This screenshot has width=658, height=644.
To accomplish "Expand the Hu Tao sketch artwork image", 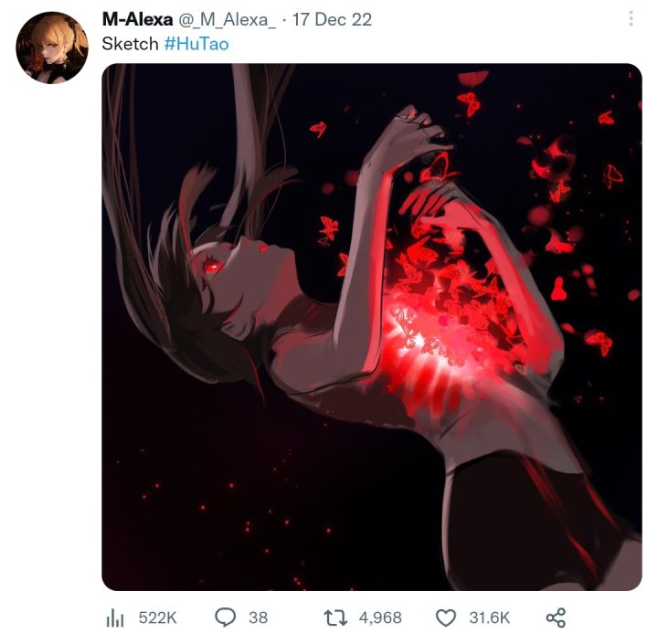I will pyautogui.click(x=372, y=327).
